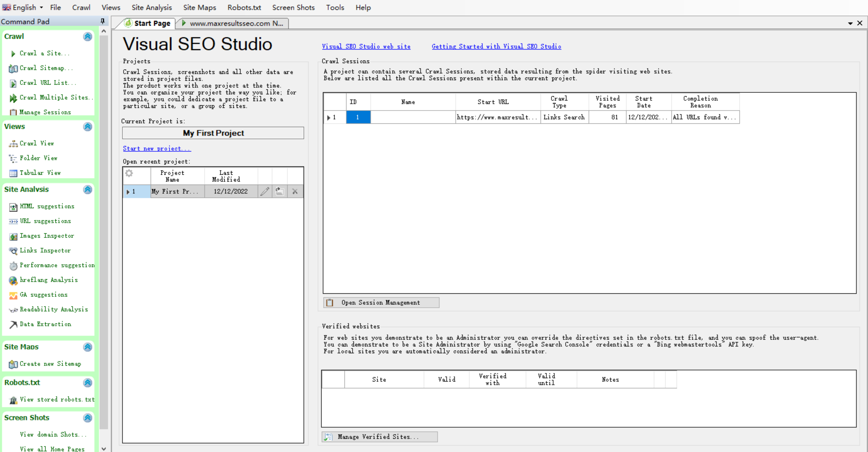The width and height of the screenshot is (868, 452).
Task: Click the Crawl a Site play icon
Action: 13,53
